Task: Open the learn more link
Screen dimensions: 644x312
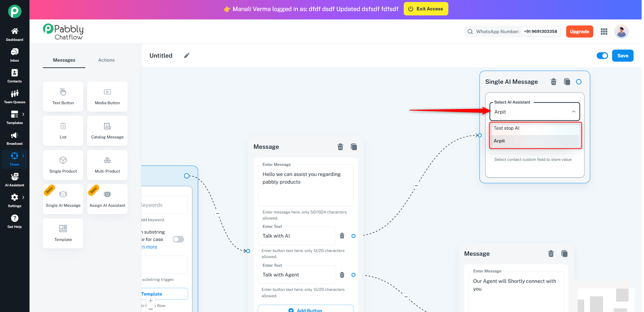Action: pyautogui.click(x=149, y=247)
